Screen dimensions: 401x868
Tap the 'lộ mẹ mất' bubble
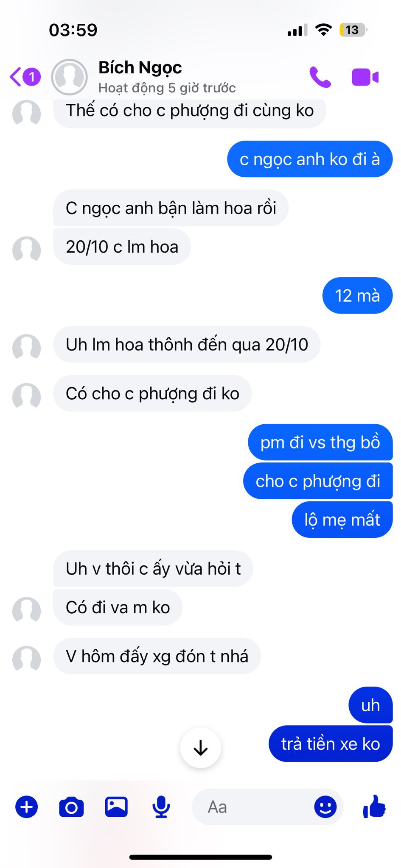pos(342,520)
